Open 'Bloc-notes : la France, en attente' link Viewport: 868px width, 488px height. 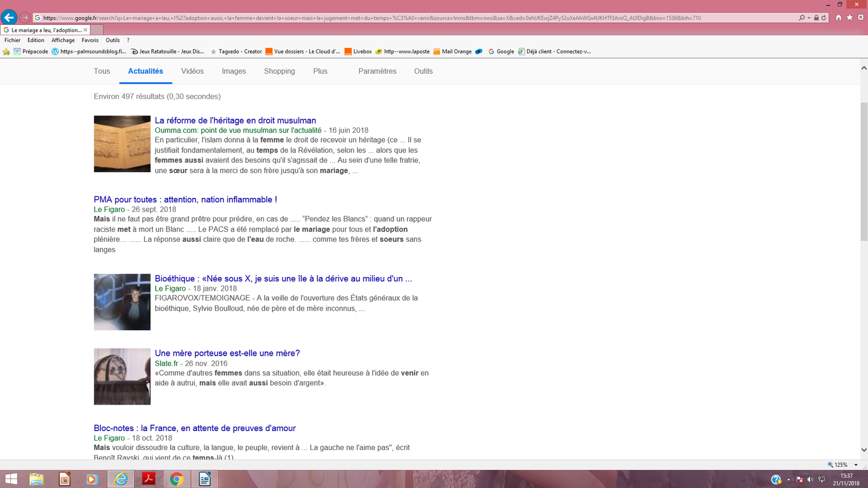tap(195, 428)
